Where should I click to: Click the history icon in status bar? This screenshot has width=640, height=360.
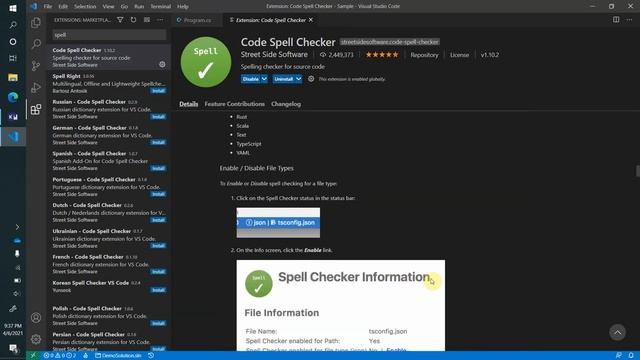(x=151, y=356)
